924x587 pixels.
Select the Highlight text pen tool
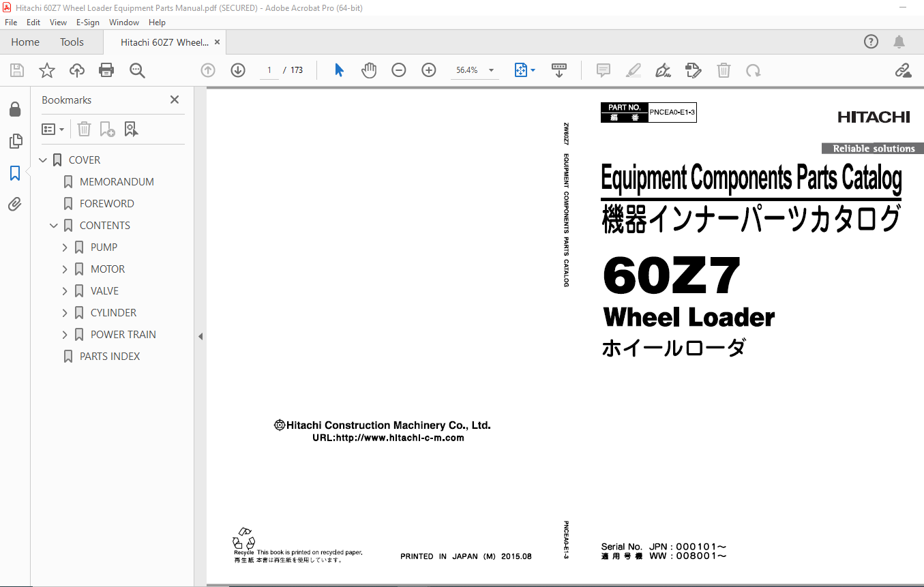click(634, 70)
